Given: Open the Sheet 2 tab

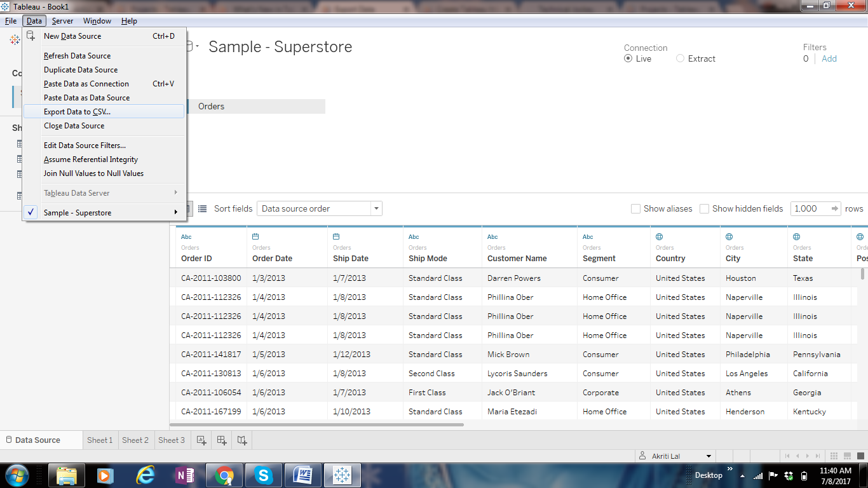Looking at the screenshot, I should (135, 440).
